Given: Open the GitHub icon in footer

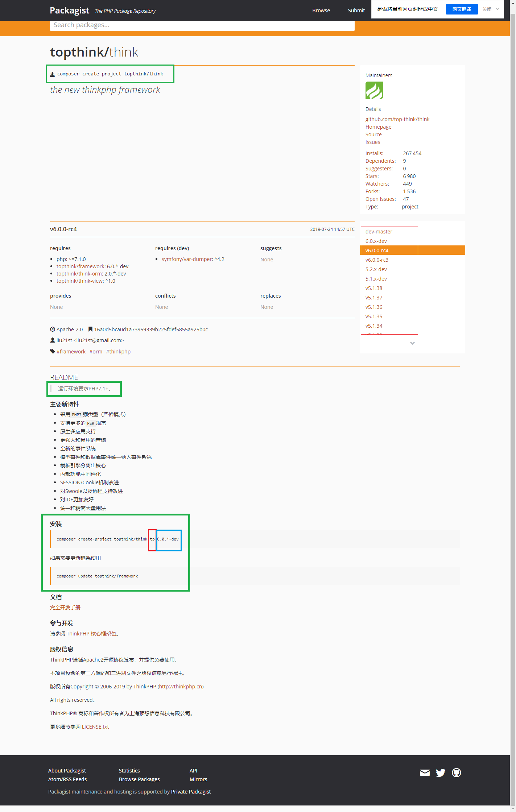Looking at the screenshot, I should coord(457,773).
